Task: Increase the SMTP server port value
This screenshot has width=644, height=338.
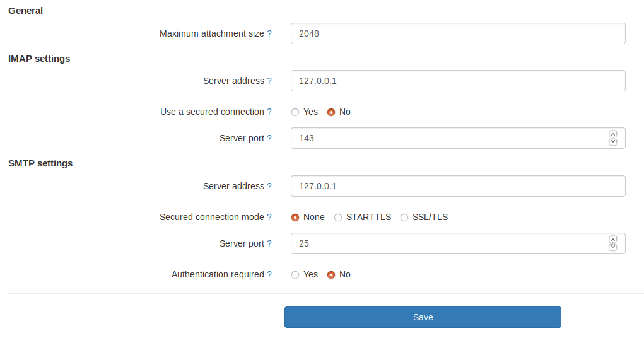Action: tap(612, 240)
